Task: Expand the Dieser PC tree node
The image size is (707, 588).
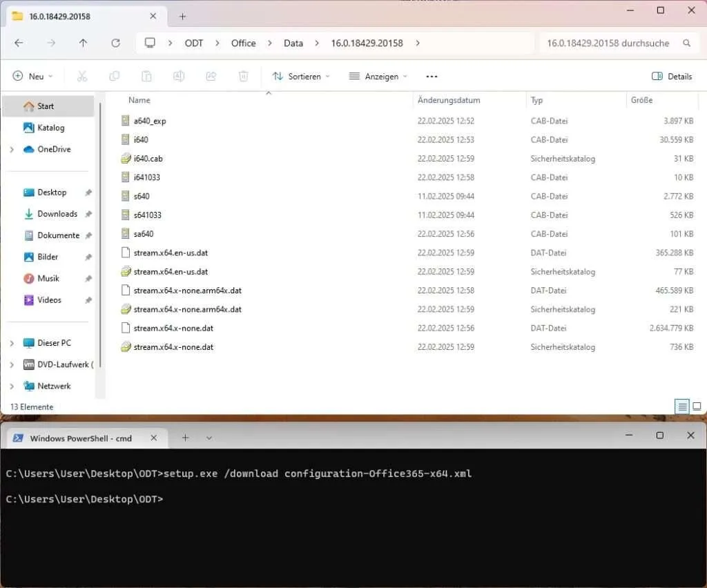Action: (12, 343)
